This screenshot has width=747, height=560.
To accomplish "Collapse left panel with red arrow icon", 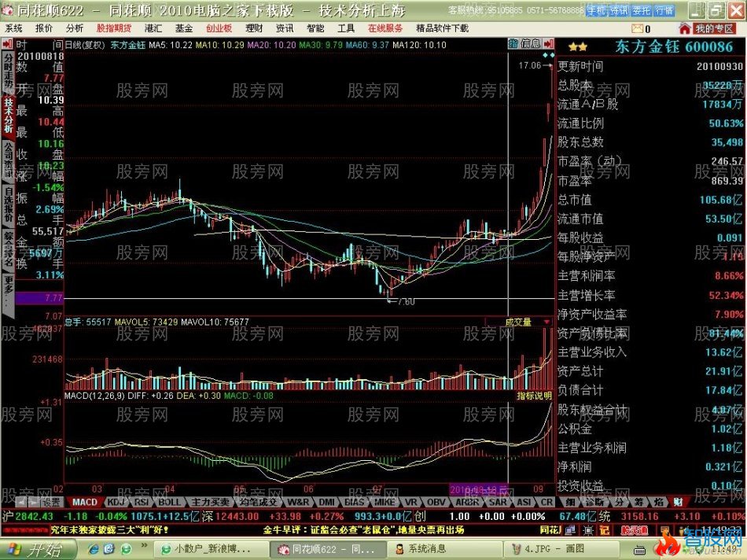I will [x=7, y=45].
